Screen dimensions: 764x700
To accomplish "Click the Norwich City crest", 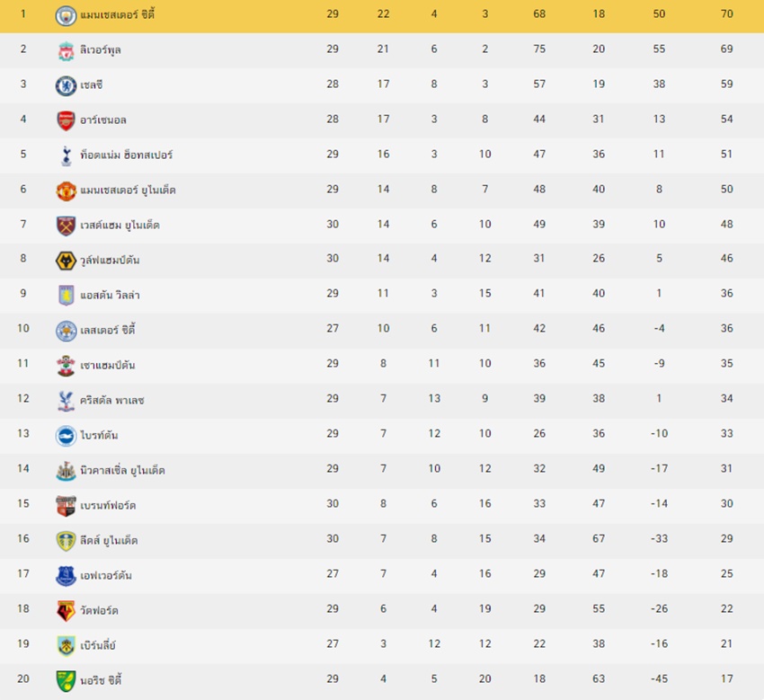I will click(x=66, y=681).
